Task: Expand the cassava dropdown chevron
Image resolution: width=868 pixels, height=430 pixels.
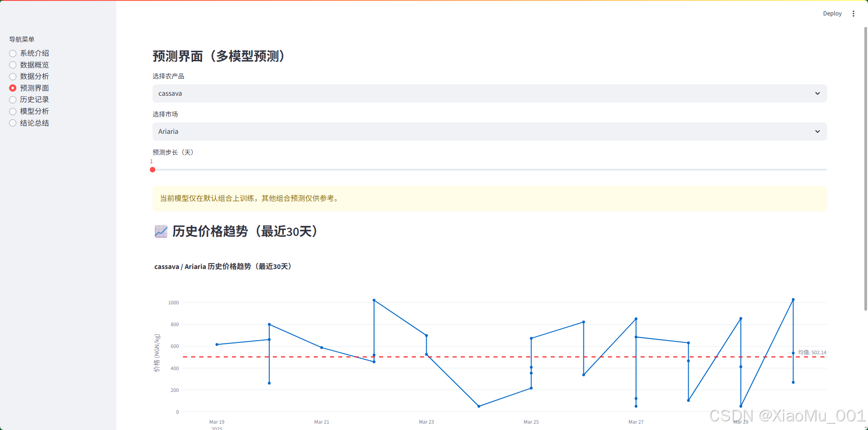Action: pos(817,93)
